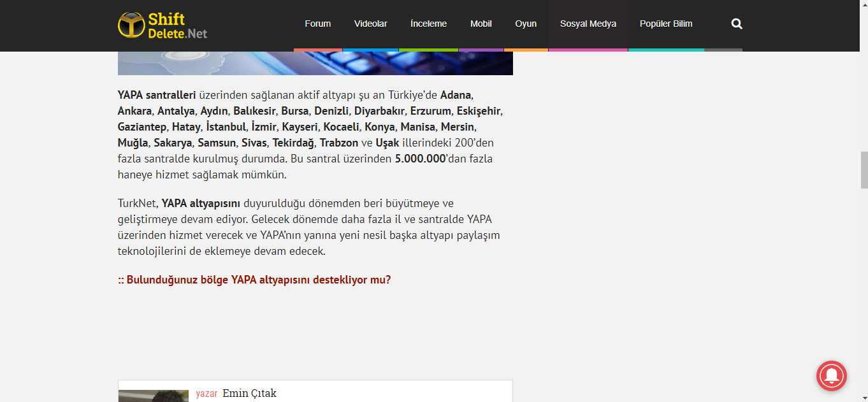Open Popüler Bilim menu item

coord(666,24)
